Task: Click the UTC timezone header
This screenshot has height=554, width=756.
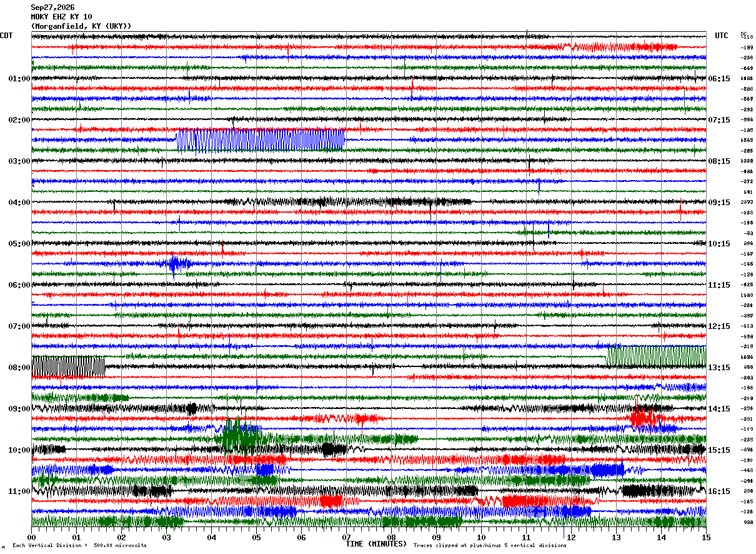Action: pyautogui.click(x=722, y=36)
